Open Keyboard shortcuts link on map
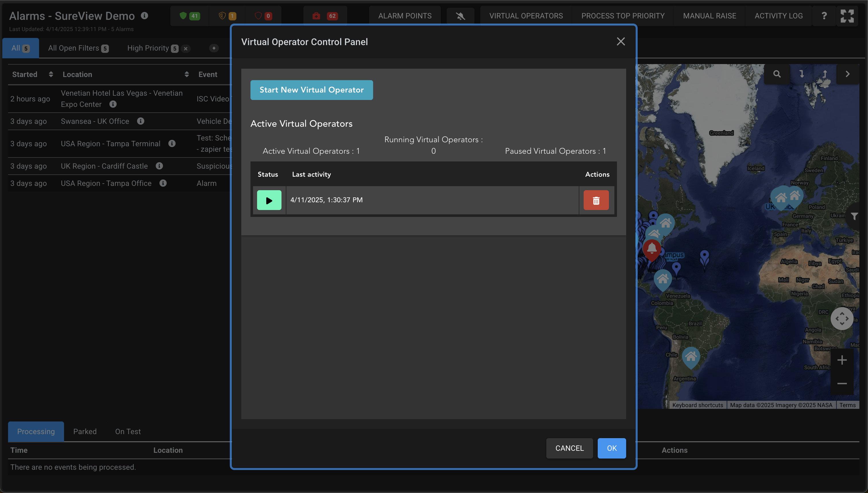 pos(697,405)
